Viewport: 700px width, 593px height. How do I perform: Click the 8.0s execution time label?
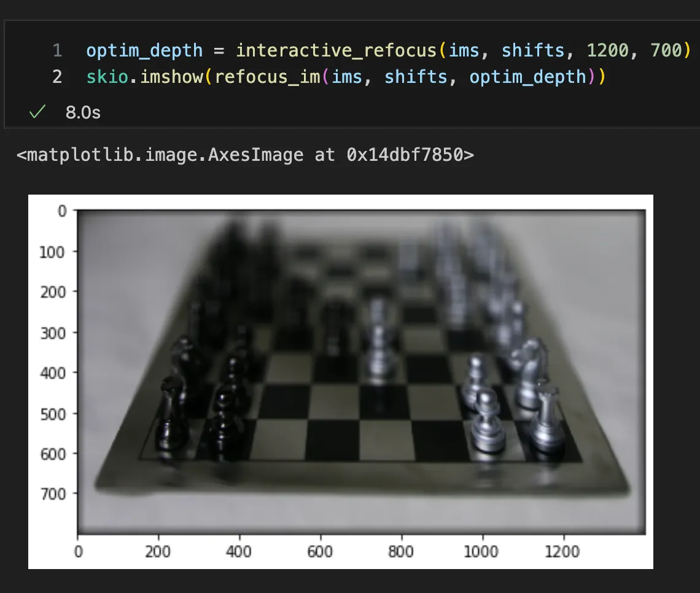[83, 114]
